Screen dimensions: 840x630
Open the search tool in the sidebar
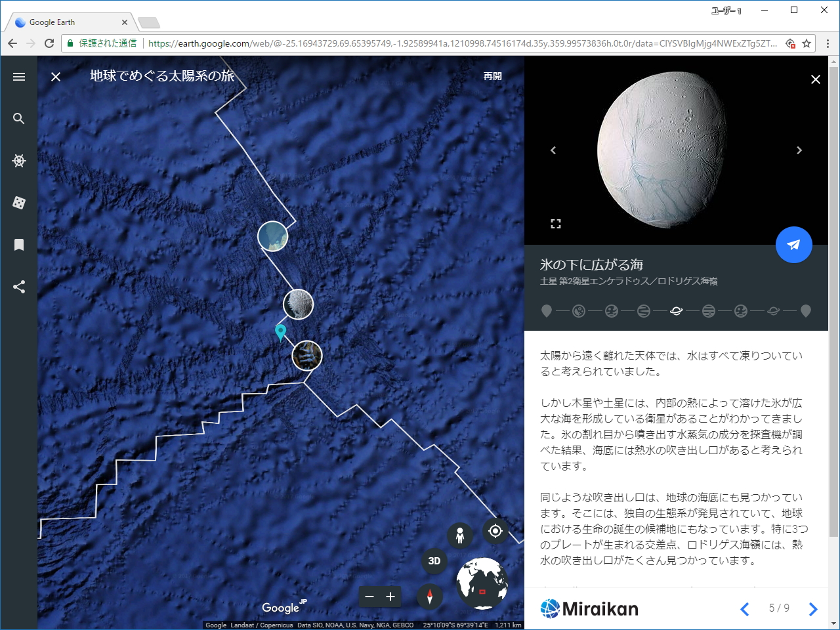(x=18, y=119)
